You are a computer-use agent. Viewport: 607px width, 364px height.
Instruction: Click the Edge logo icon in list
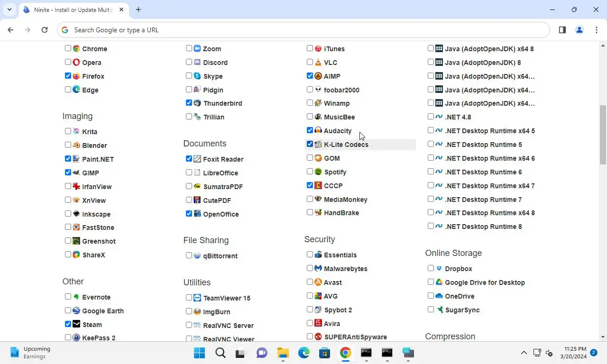click(x=76, y=90)
